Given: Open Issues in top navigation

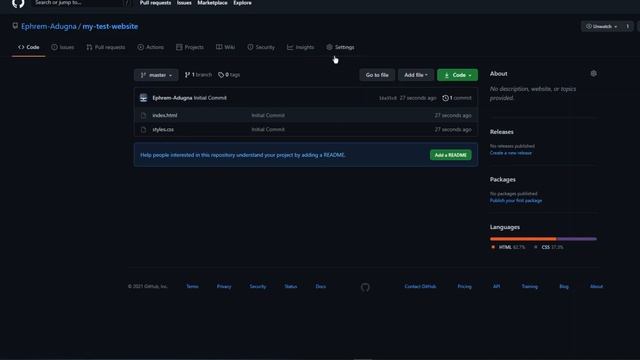Looking at the screenshot, I should 184,3.
